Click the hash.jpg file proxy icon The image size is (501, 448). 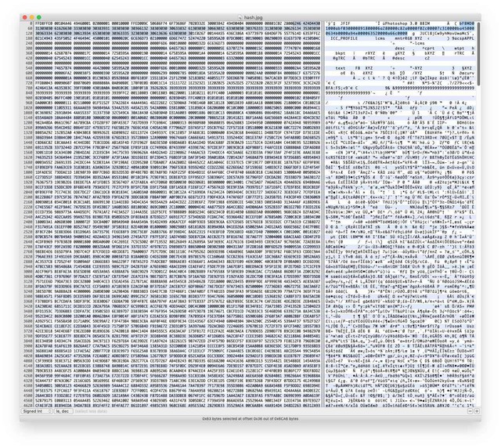[x=240, y=17]
